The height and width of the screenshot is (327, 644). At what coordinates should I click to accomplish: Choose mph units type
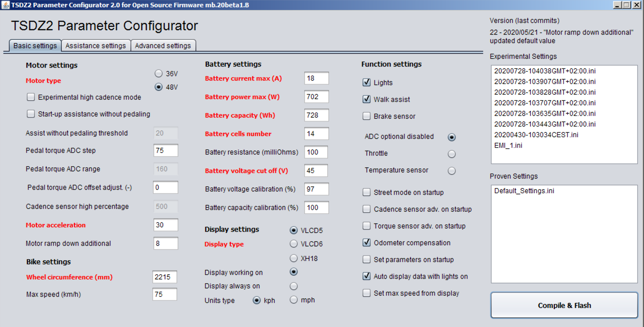(302, 300)
